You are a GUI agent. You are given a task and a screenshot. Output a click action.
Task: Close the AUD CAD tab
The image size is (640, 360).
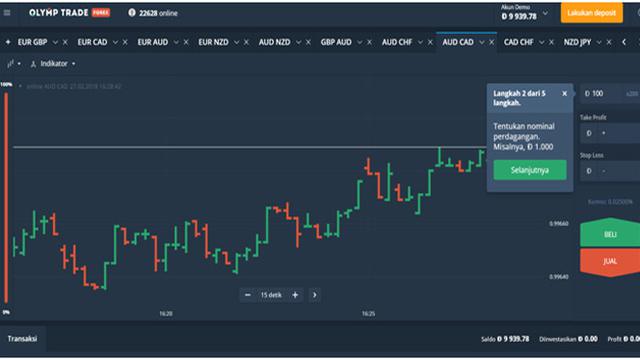[491, 42]
